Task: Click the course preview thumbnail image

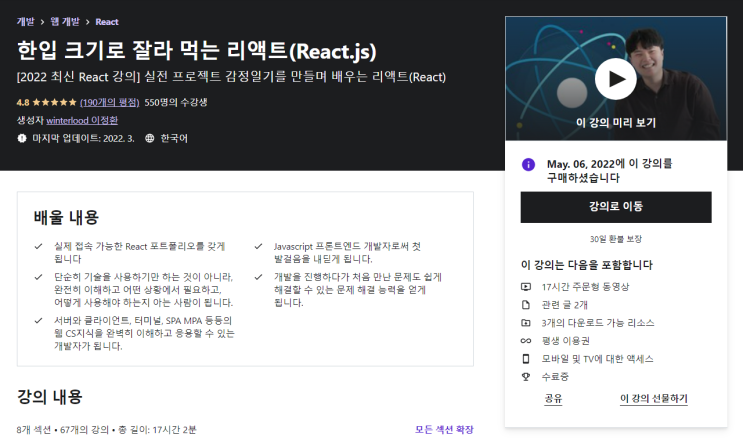Action: [616, 79]
